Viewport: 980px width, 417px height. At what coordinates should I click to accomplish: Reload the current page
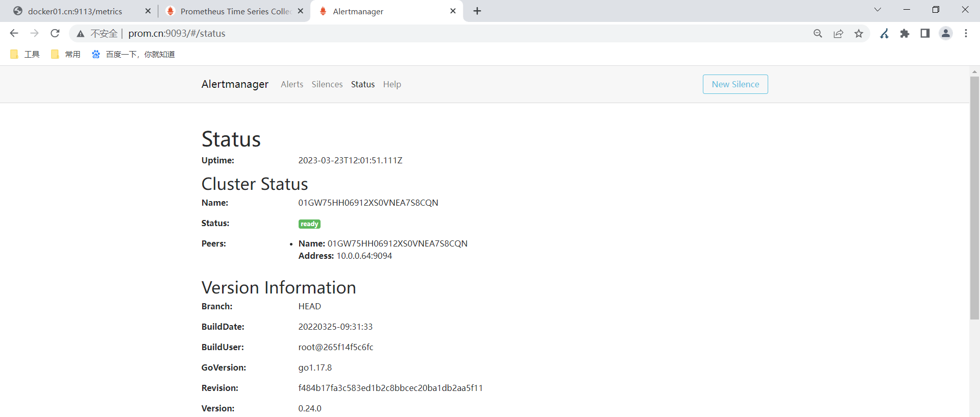(55, 33)
